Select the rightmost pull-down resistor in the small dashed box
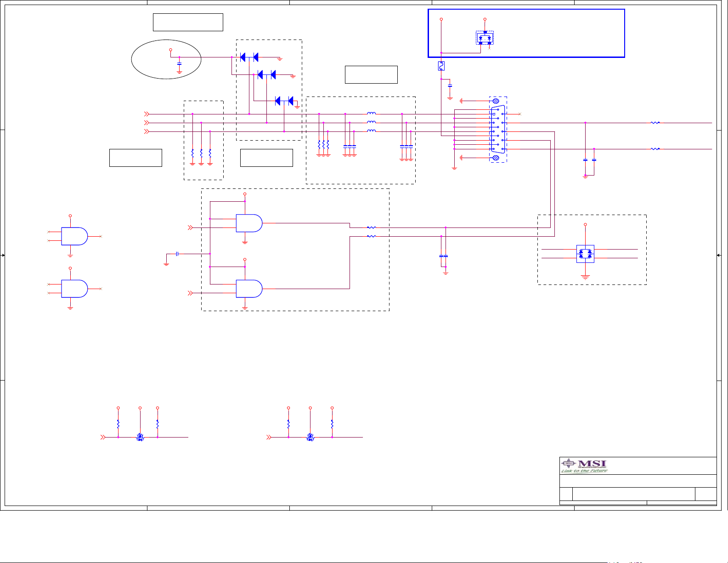Image resolution: width=728 pixels, height=563 pixels. coord(210,154)
